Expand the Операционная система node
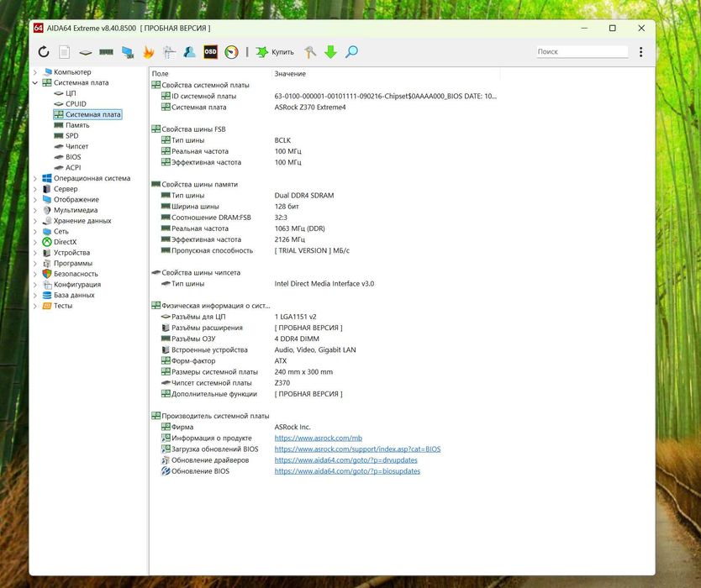The width and height of the screenshot is (701, 588). [34, 178]
